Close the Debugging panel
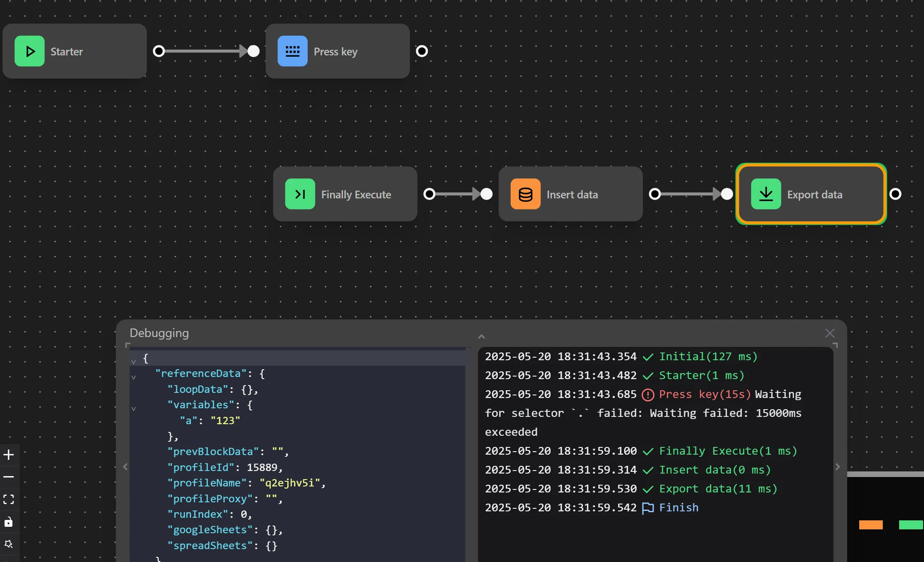 click(830, 333)
